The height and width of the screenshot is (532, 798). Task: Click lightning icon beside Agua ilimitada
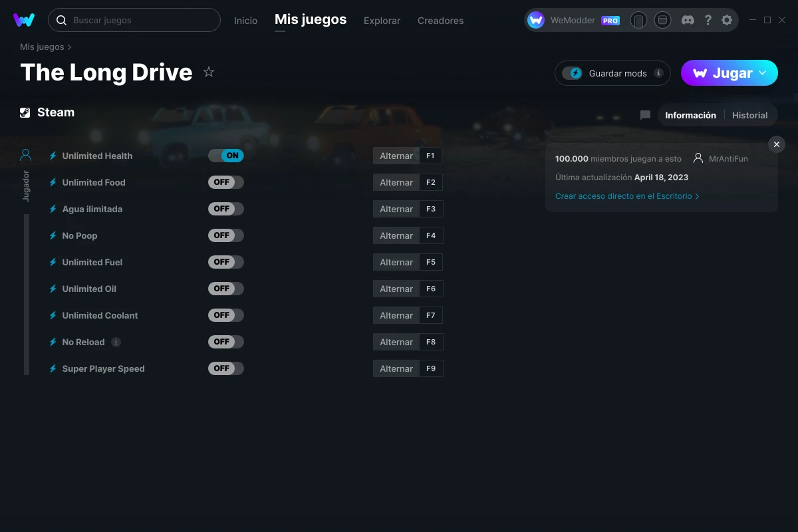point(53,209)
